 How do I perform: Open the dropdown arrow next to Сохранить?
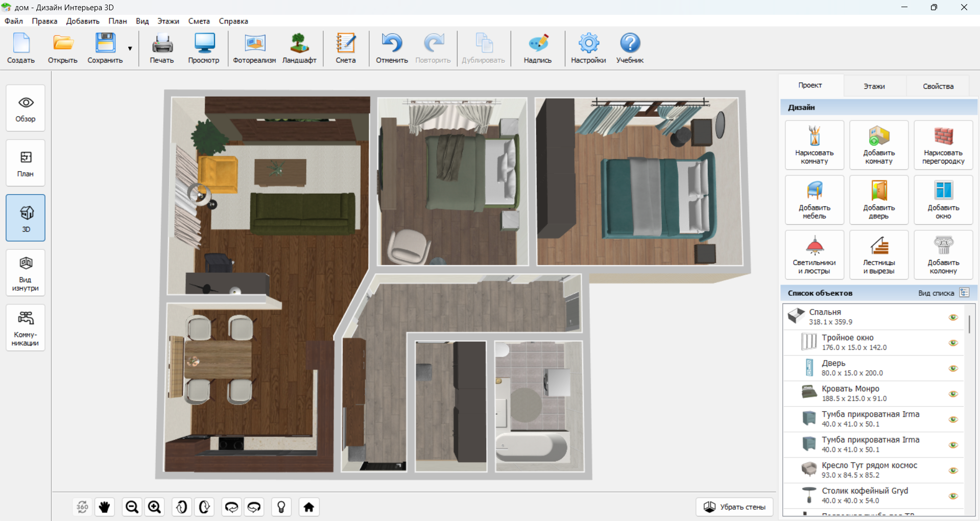130,49
